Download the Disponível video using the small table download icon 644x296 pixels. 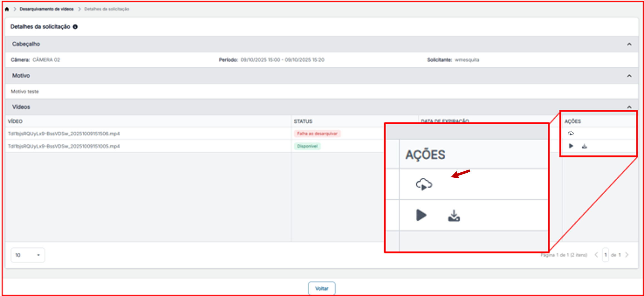[584, 146]
